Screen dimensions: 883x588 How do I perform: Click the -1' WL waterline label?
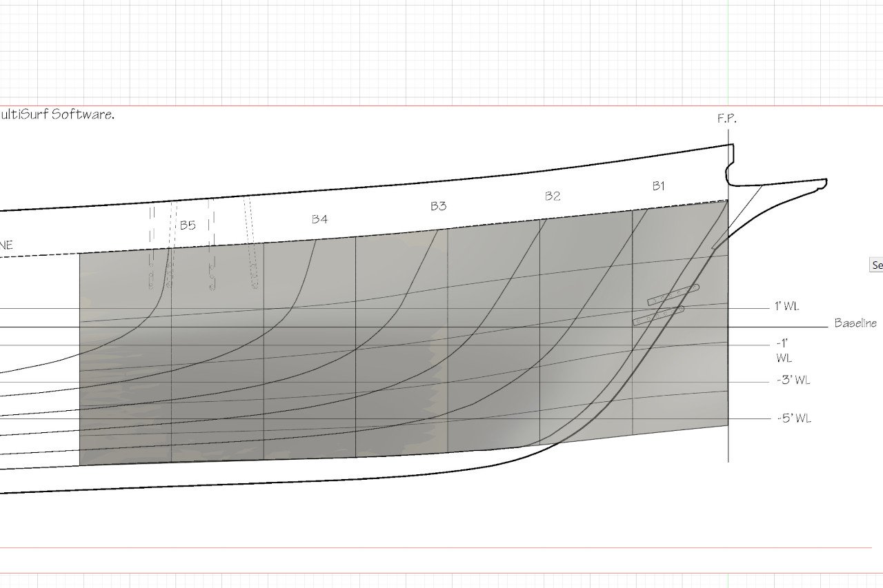coord(784,350)
